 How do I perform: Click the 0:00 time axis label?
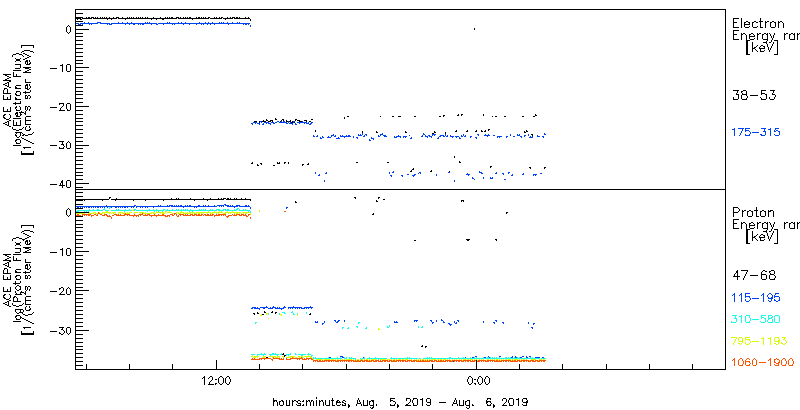tap(479, 379)
